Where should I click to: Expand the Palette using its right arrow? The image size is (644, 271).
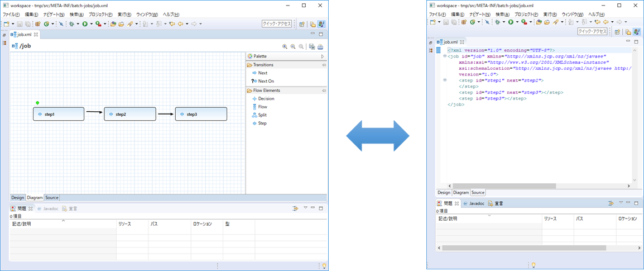coord(323,56)
